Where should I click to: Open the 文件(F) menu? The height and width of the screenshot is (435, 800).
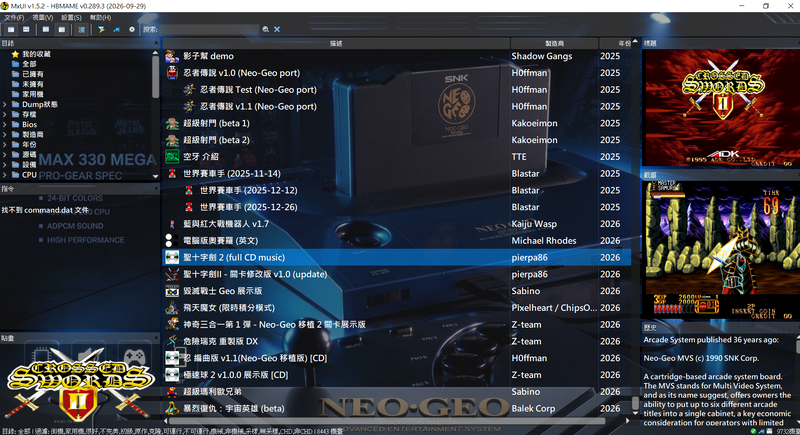14,17
